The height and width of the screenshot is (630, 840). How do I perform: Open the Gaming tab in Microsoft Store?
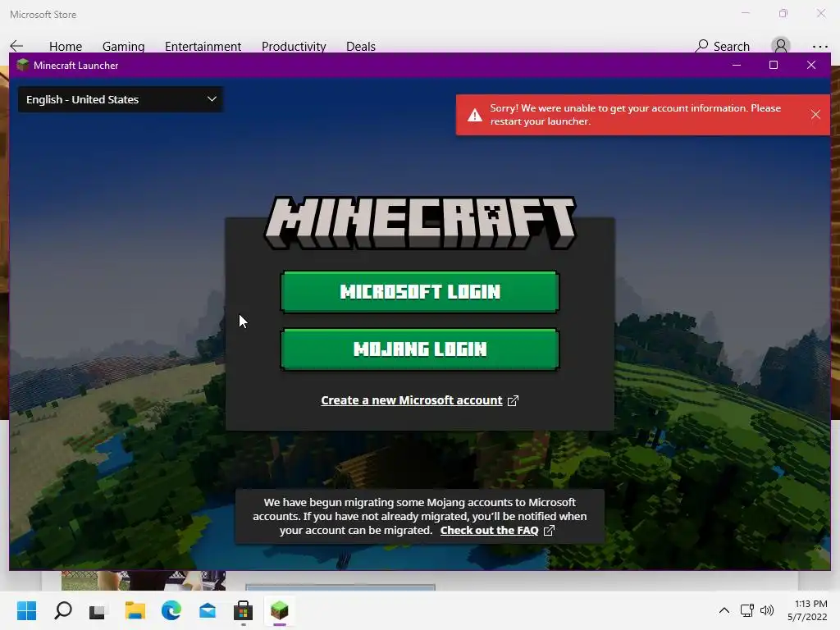point(123,47)
